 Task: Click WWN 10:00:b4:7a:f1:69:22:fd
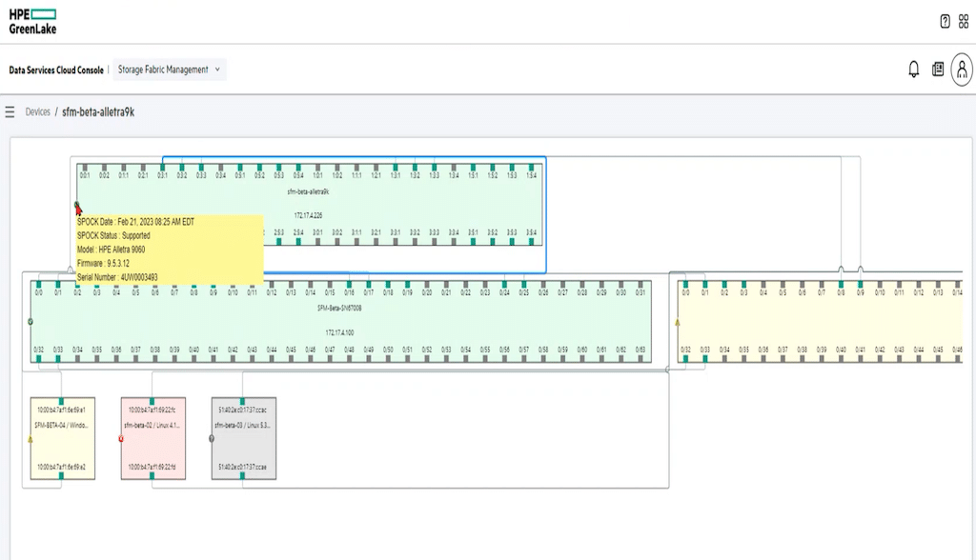tap(152, 467)
